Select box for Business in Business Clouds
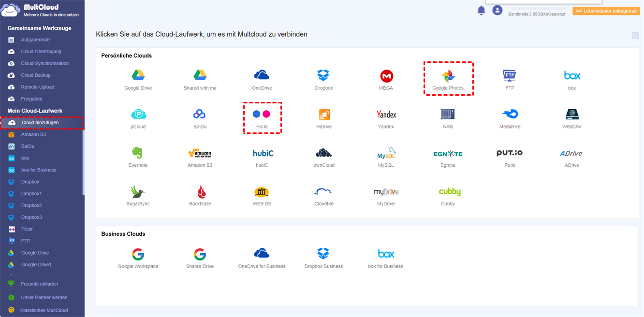This screenshot has width=644, height=317. (386, 254)
